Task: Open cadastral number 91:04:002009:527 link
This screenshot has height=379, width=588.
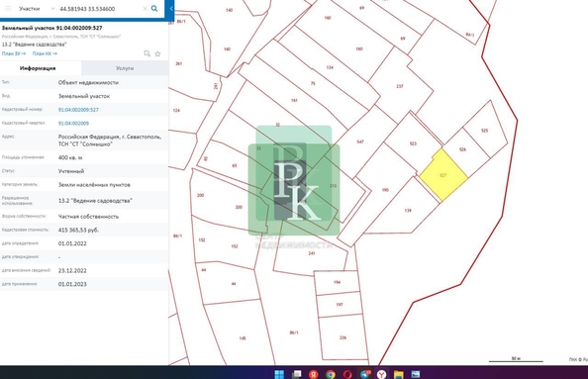Action: point(78,110)
